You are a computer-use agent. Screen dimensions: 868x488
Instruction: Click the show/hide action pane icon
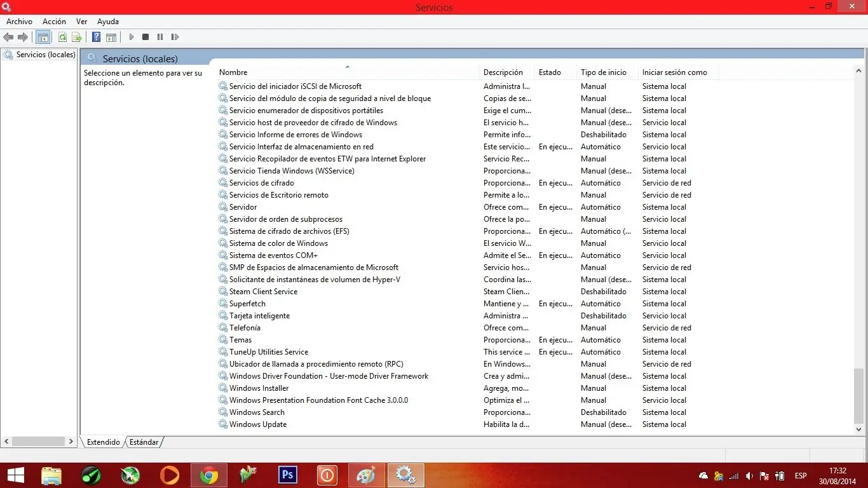111,37
